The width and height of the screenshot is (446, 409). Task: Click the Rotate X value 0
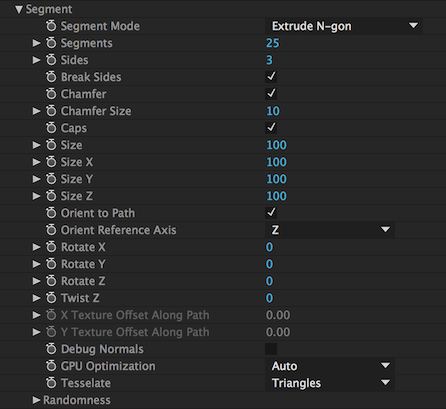tap(269, 247)
